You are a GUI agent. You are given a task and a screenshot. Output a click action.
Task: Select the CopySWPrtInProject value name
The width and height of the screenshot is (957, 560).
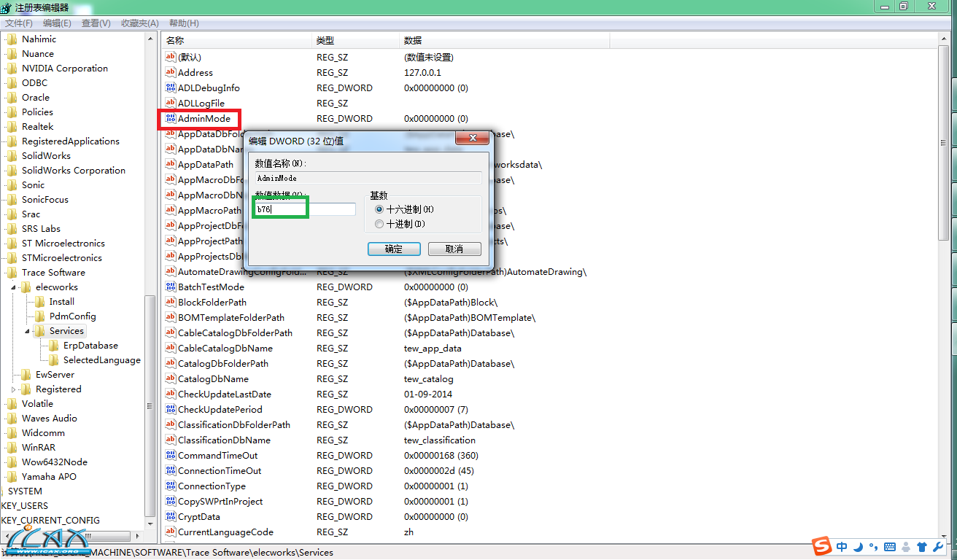point(220,501)
